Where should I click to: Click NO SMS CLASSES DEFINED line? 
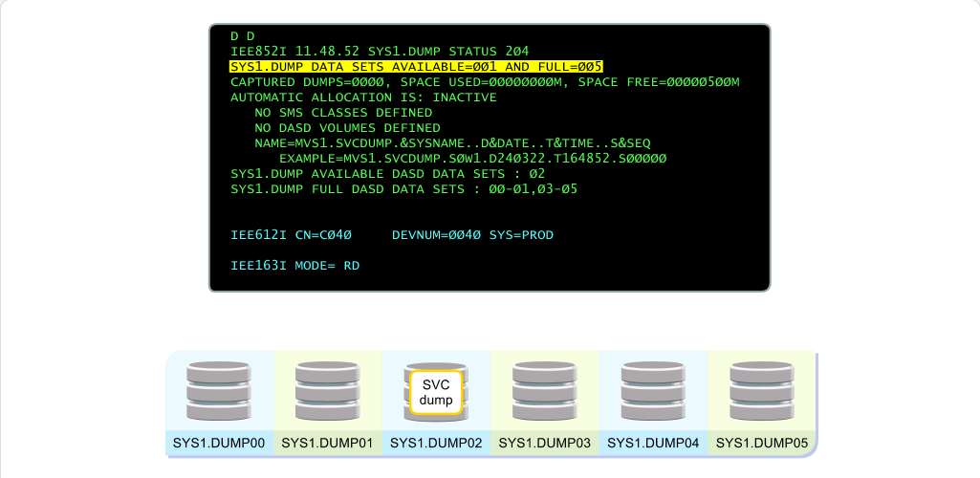tap(343, 113)
